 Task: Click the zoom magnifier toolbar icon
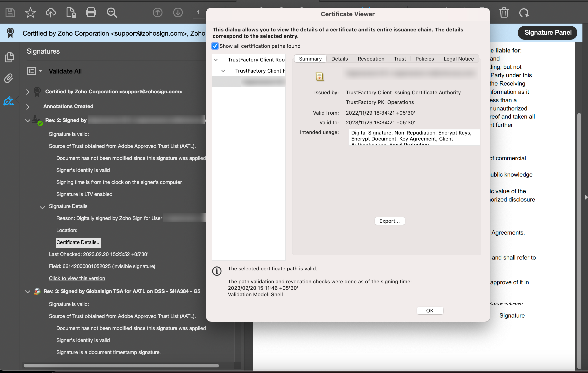pyautogui.click(x=112, y=12)
